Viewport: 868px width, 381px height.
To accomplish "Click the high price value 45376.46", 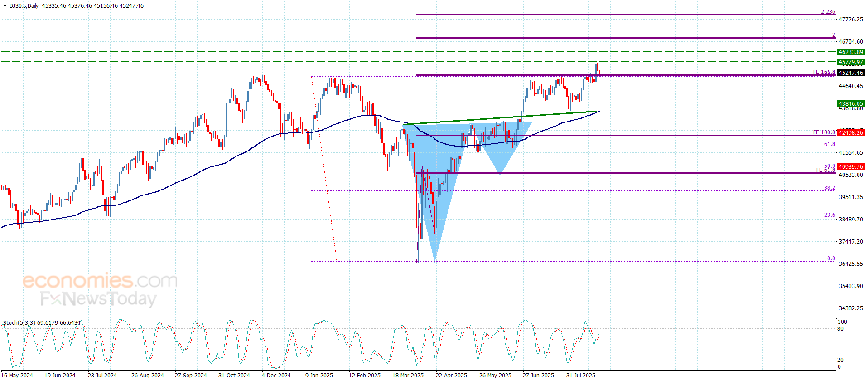I will tap(79, 6).
